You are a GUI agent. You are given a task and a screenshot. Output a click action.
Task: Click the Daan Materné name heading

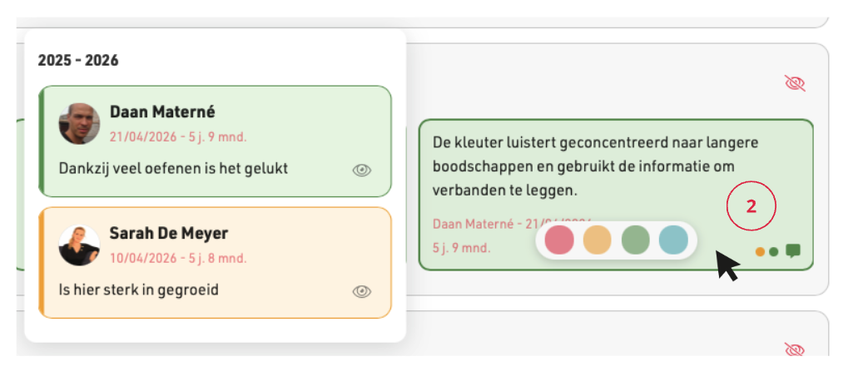coord(162,112)
